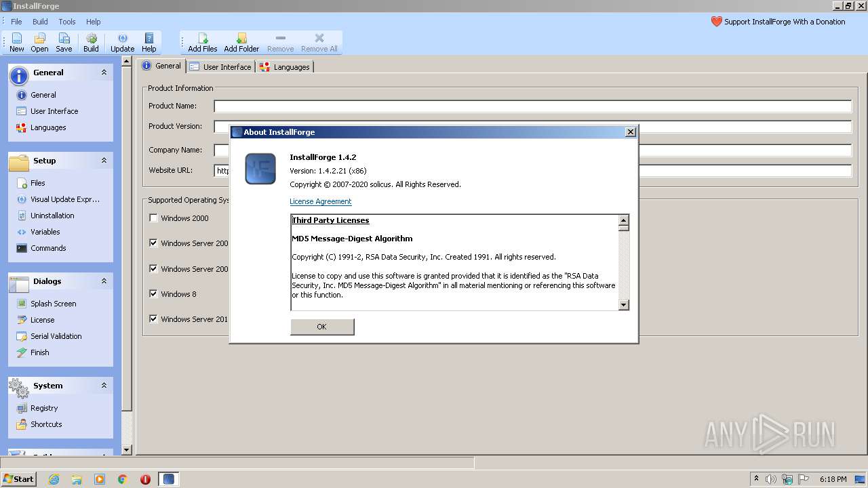Click the donation heart icon
Viewport: 868px width, 488px height.
pyautogui.click(x=716, y=22)
